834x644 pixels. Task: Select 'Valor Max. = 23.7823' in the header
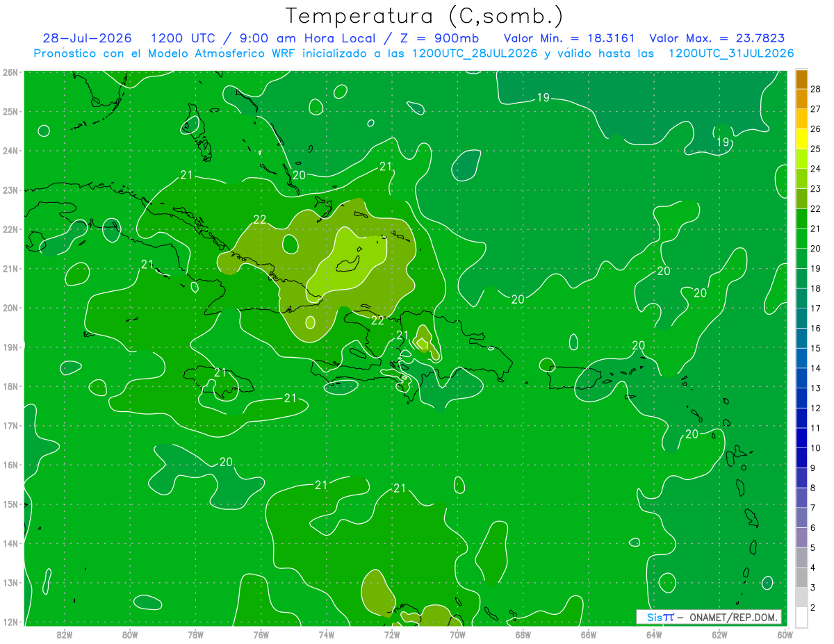click(x=717, y=38)
